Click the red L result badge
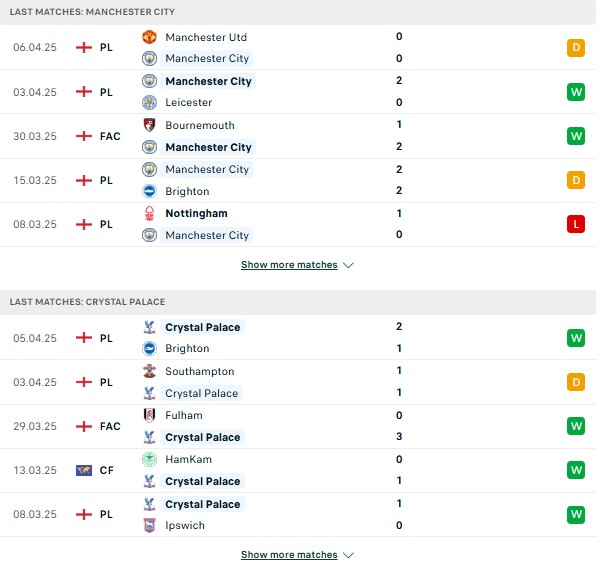This screenshot has height=577, width=600. tap(576, 224)
